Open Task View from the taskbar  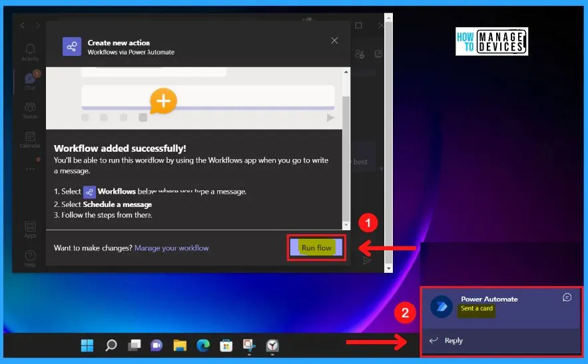coord(134,345)
